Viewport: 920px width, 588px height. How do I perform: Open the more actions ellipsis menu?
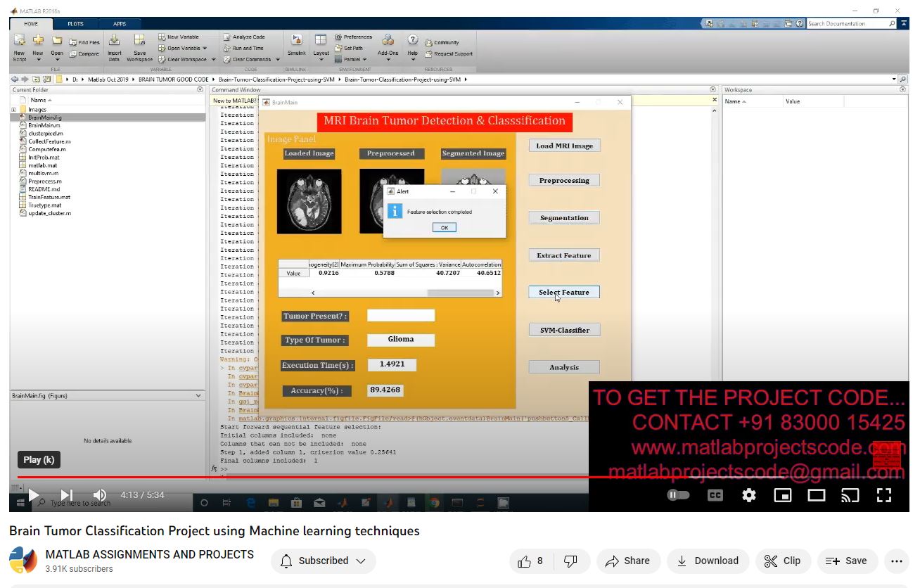[896, 561]
